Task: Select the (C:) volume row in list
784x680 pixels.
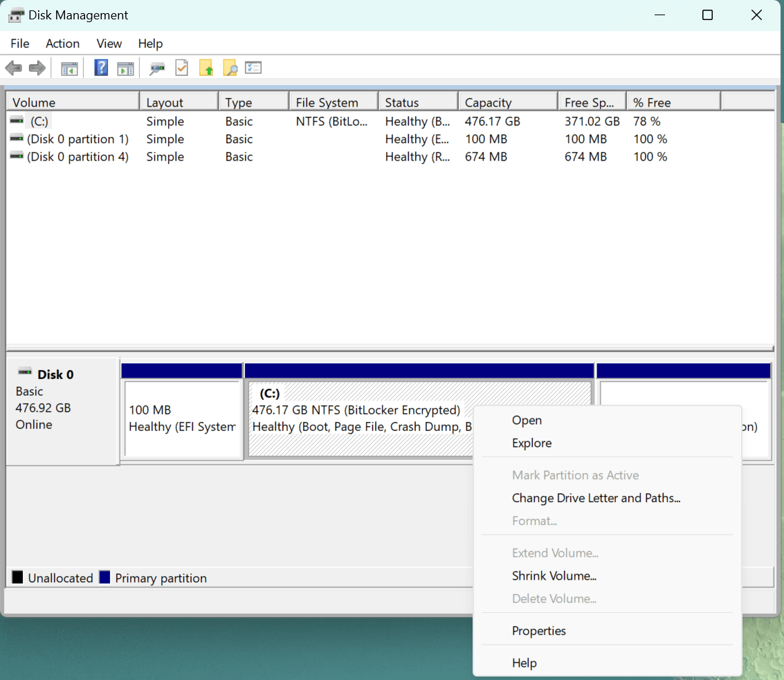Action: (x=390, y=122)
